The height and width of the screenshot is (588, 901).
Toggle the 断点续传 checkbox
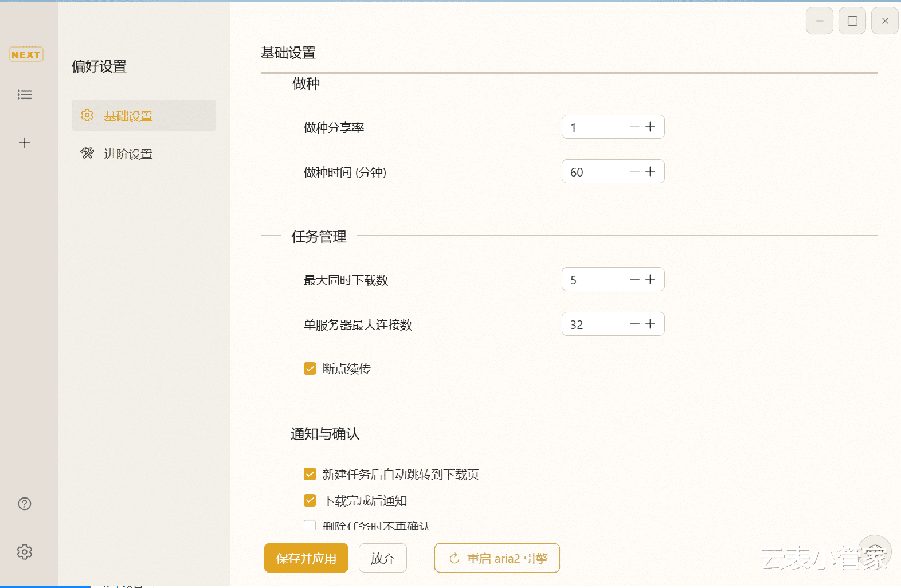pos(310,369)
